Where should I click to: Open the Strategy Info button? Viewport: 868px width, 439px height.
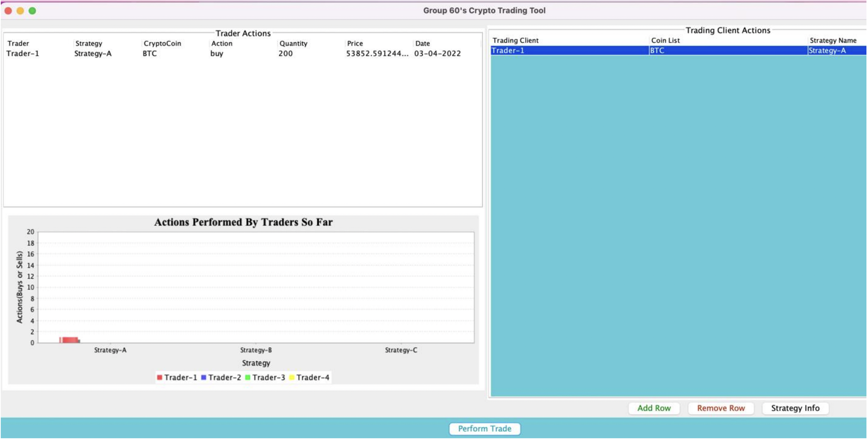[x=795, y=408]
